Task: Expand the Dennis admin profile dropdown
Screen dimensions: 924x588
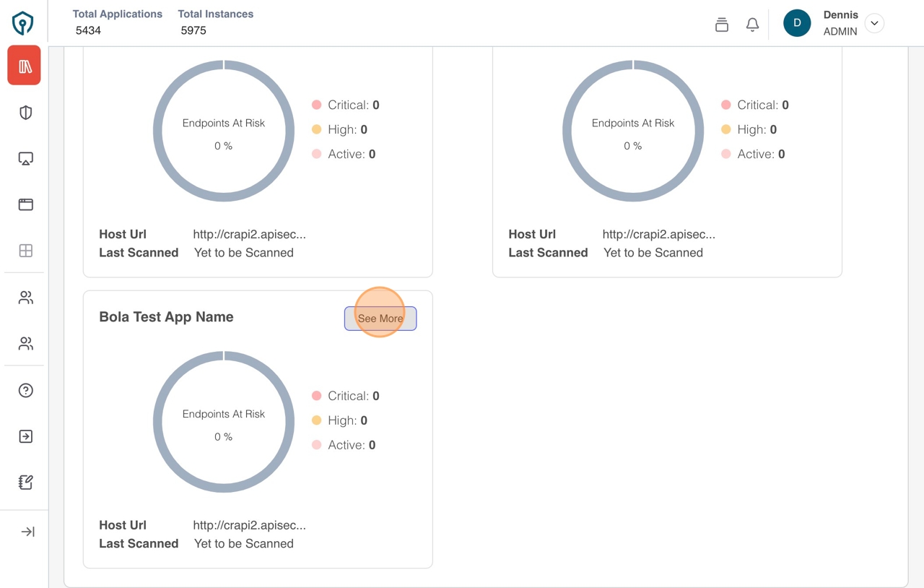Action: 874,23
